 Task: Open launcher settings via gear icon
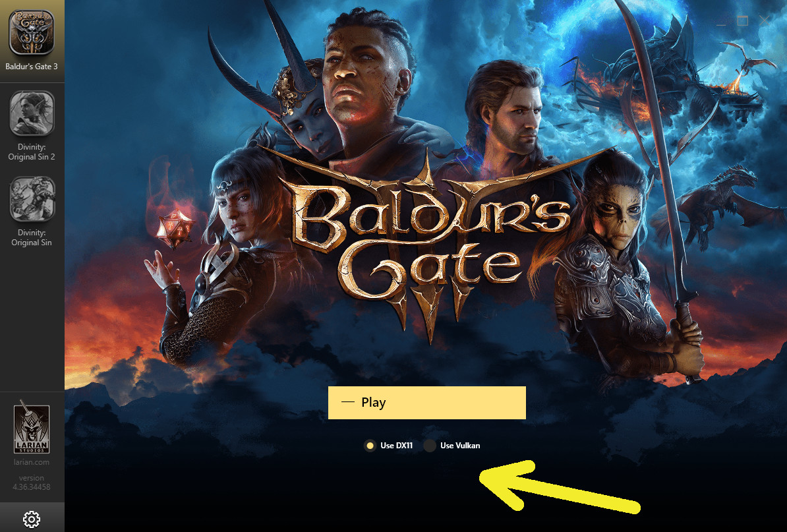pyautogui.click(x=32, y=519)
